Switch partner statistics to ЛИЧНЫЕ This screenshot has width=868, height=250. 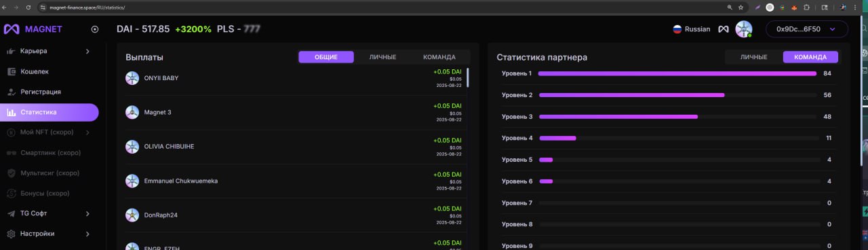(753, 57)
